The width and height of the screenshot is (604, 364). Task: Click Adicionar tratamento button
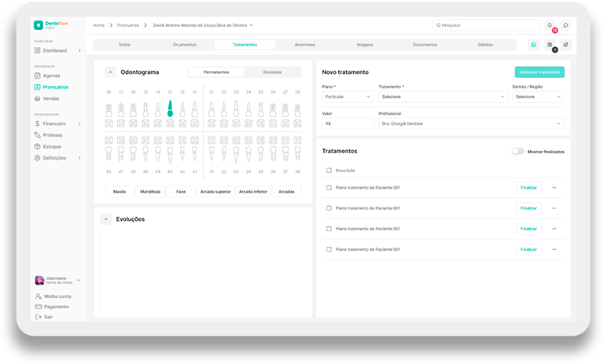tap(540, 72)
